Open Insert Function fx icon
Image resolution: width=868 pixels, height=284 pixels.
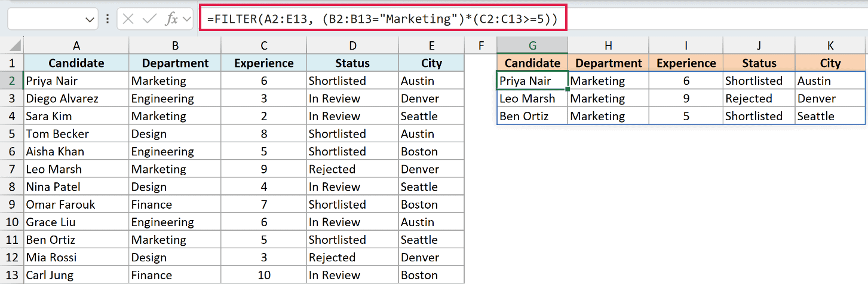point(171,19)
